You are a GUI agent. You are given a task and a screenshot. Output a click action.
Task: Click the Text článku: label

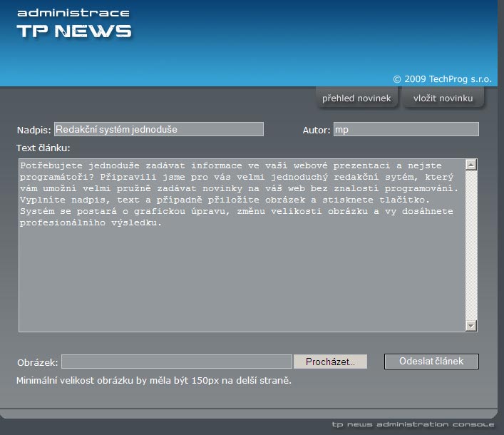pos(43,148)
